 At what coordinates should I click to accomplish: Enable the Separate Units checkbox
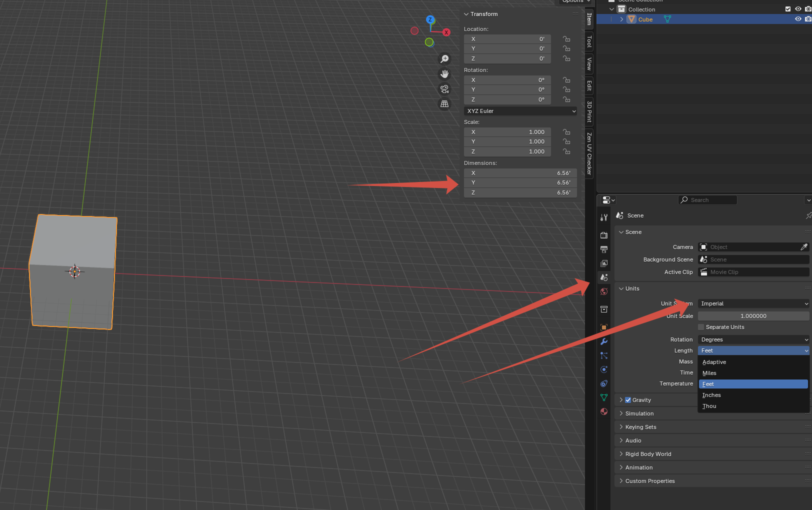pyautogui.click(x=701, y=327)
